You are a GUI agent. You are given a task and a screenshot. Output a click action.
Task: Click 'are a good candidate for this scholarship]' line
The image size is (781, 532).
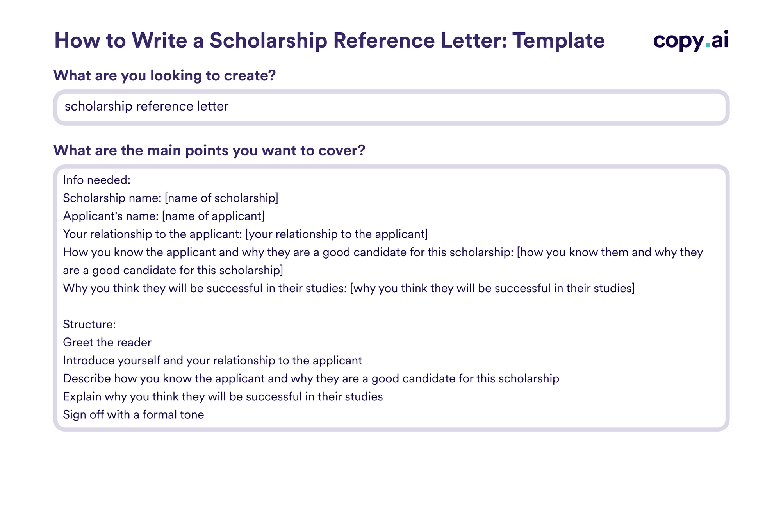point(173,270)
